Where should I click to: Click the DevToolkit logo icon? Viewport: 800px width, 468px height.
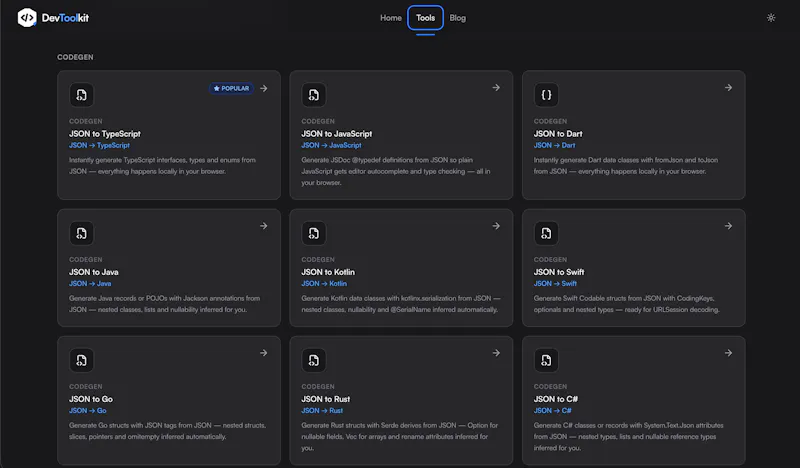coord(27,18)
